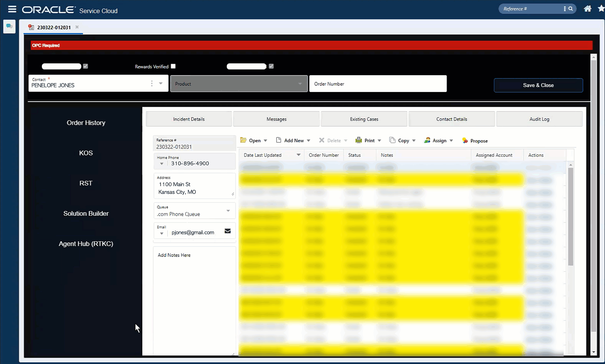
Task: Open Contact field options vertical dots
Action: click(152, 83)
